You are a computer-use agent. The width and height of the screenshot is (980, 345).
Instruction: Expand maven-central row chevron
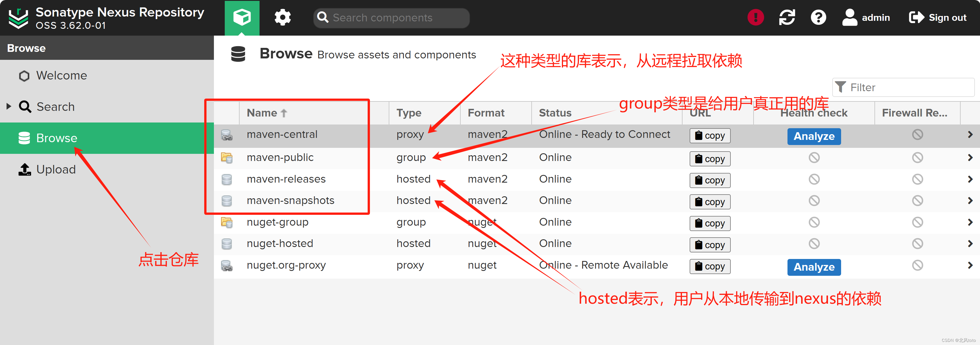click(970, 134)
